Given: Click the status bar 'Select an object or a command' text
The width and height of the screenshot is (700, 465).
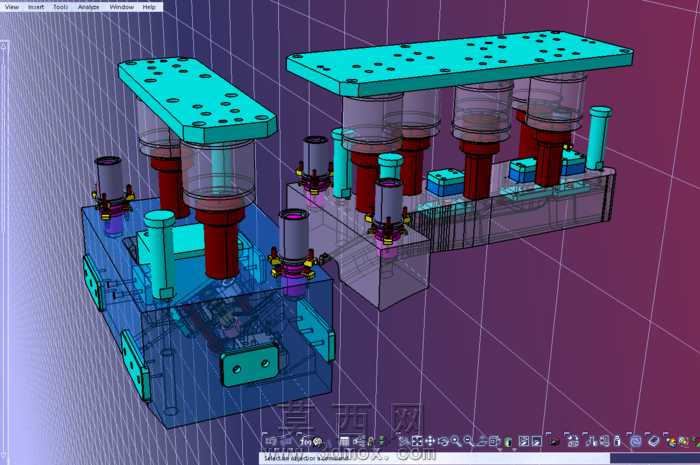Looking at the screenshot, I should coord(306,458).
